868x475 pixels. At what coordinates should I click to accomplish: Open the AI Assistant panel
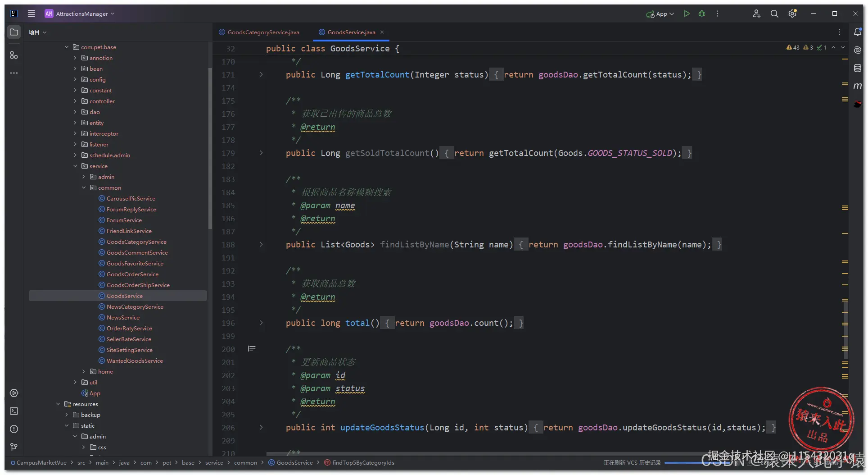858,50
